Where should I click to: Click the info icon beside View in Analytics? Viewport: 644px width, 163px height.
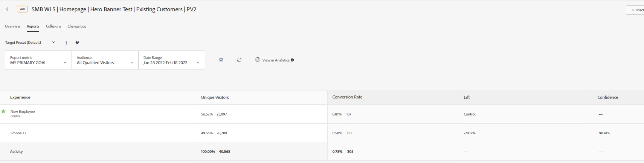(x=292, y=60)
